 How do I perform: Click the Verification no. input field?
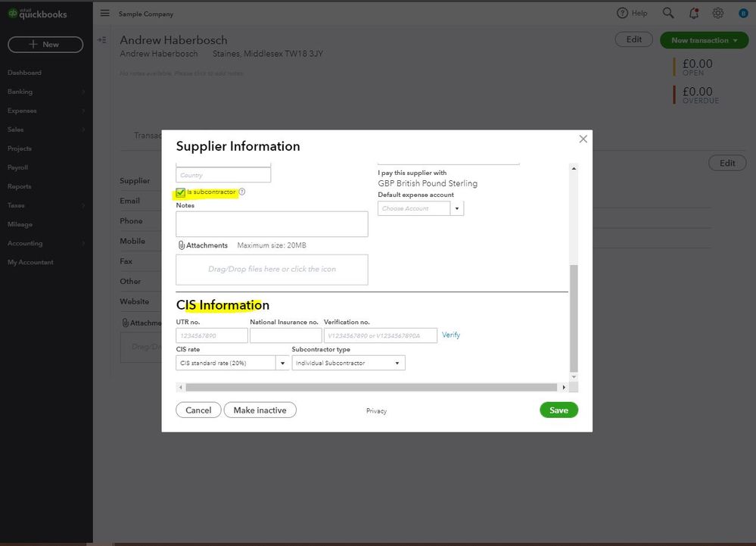[x=381, y=335]
